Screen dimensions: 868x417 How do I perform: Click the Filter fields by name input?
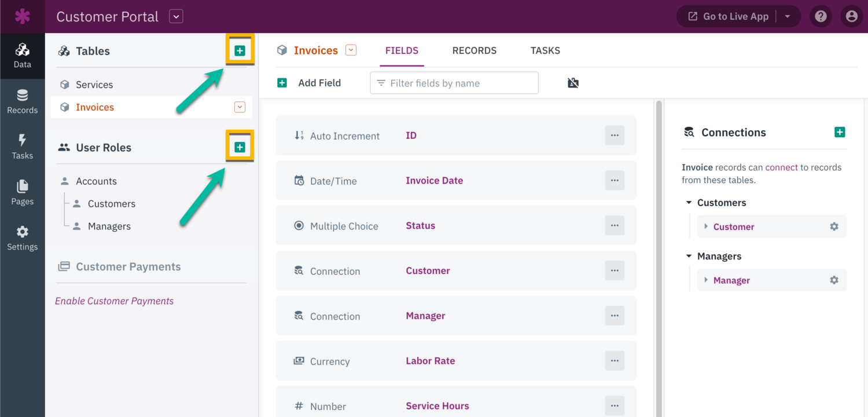click(454, 83)
